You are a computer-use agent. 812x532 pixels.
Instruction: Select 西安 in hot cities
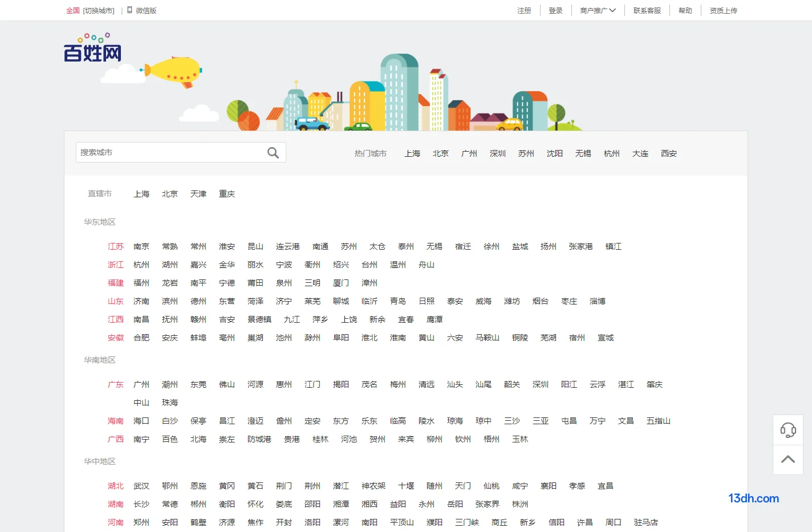pos(669,153)
